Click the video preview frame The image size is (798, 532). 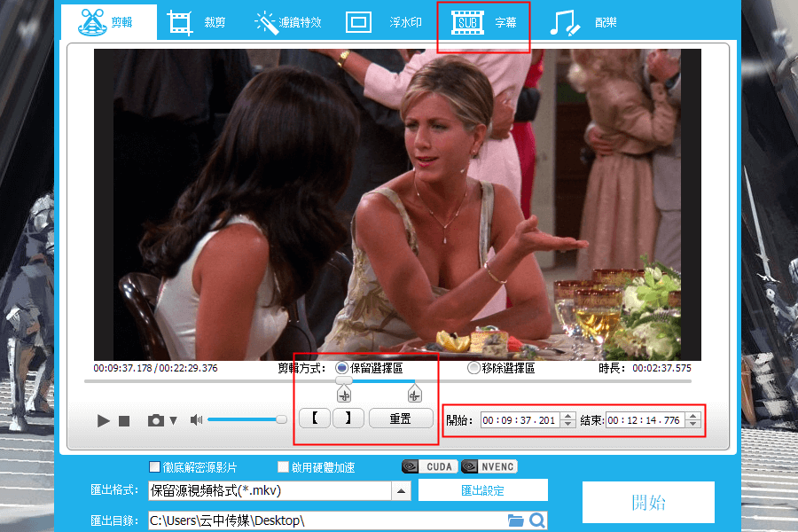(397, 205)
